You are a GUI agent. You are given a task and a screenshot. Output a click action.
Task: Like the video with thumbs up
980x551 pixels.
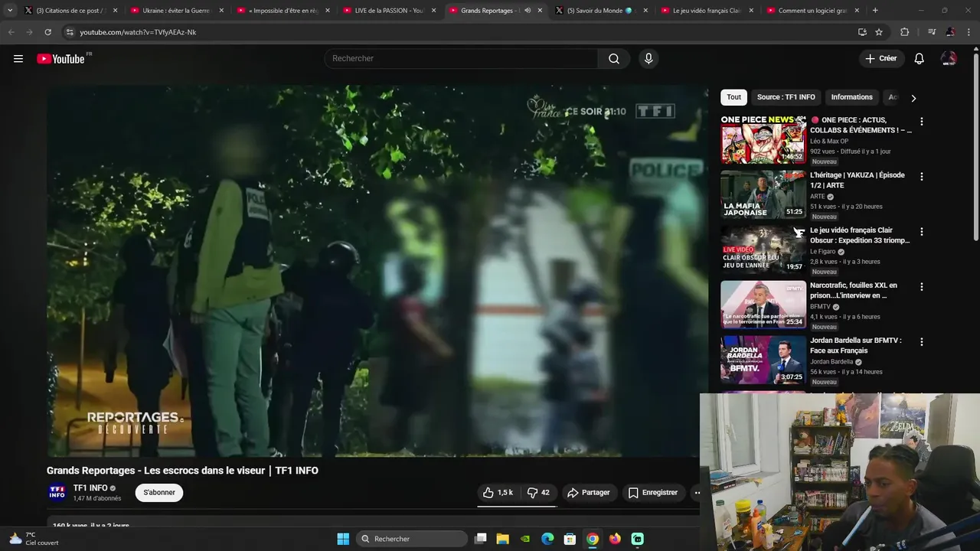[x=498, y=493]
